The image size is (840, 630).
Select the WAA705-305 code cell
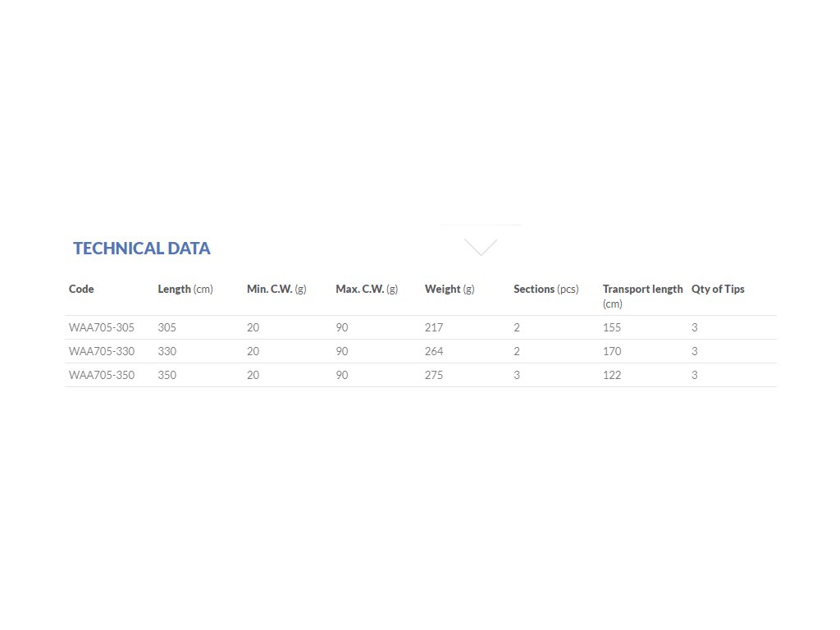102,327
